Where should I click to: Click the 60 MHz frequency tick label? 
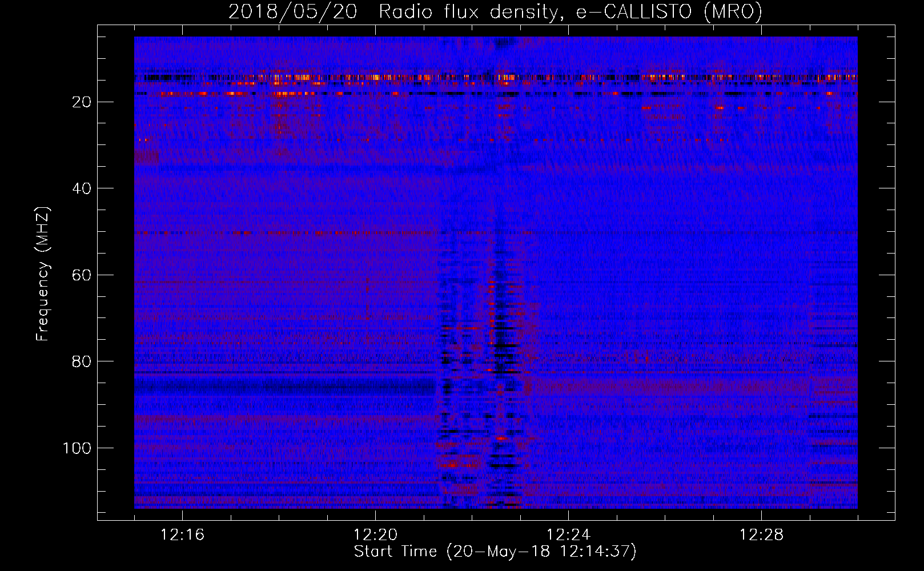[x=82, y=275]
